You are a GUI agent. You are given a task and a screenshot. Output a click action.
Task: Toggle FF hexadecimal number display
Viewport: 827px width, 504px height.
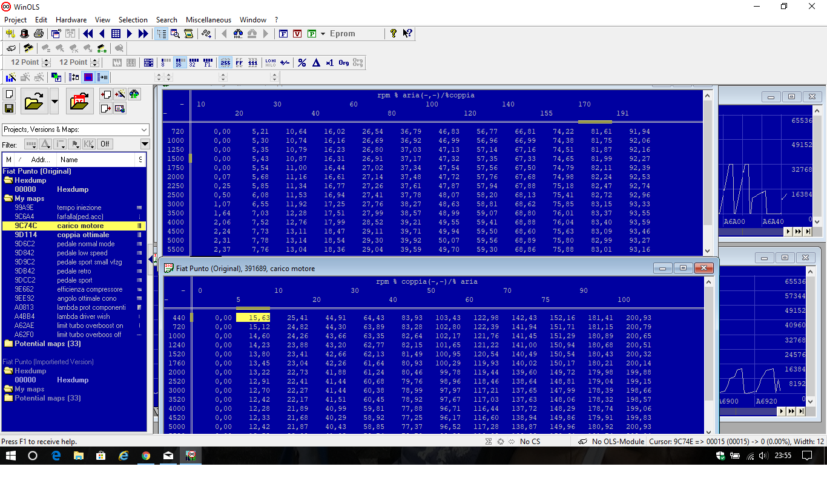[x=239, y=62]
